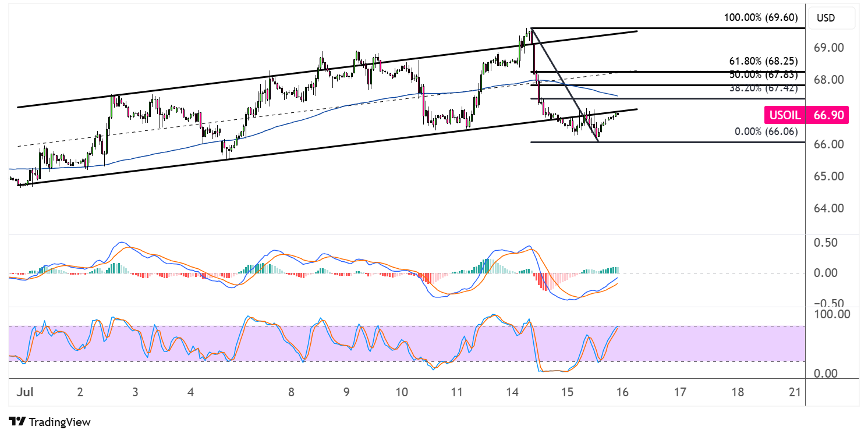Click date 21 on the time axis
This screenshot has height=437, width=868.
click(x=795, y=392)
